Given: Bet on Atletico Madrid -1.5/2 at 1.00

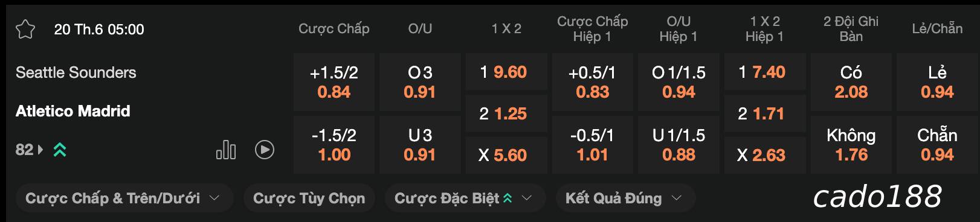Looking at the screenshot, I should pos(334,145).
